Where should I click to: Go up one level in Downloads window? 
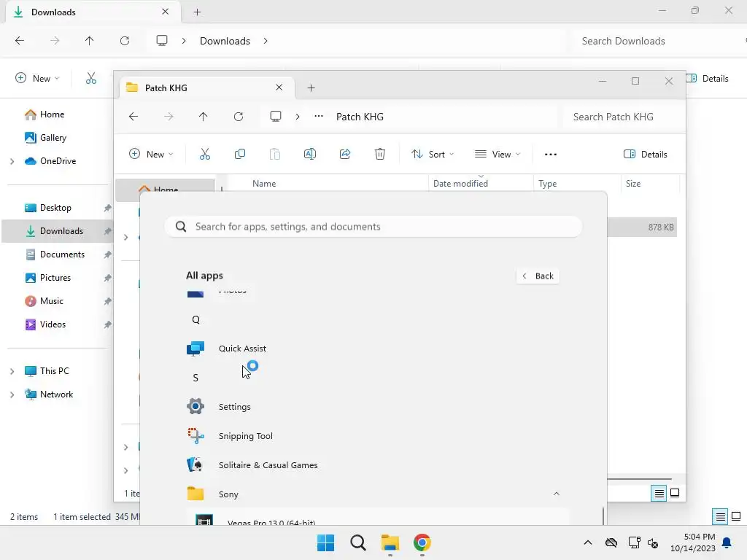point(89,41)
